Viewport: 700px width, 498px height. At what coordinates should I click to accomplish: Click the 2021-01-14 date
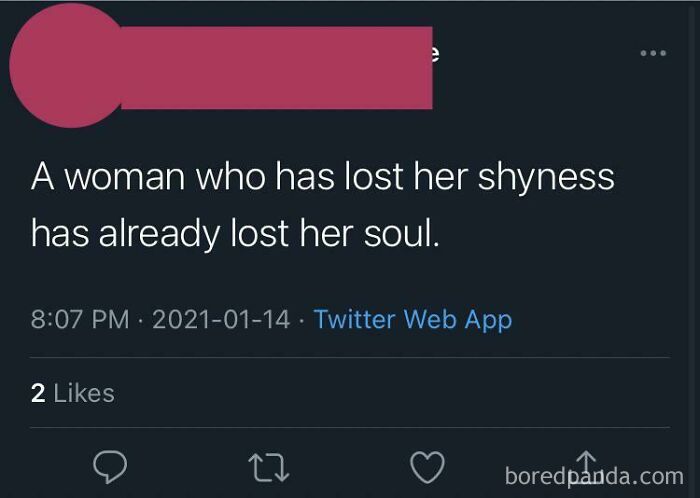pos(222,320)
